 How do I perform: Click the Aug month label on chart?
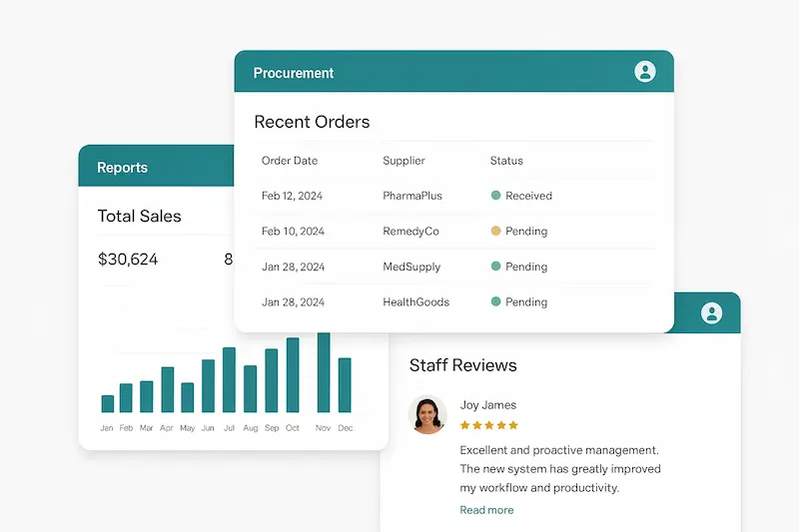(x=251, y=428)
